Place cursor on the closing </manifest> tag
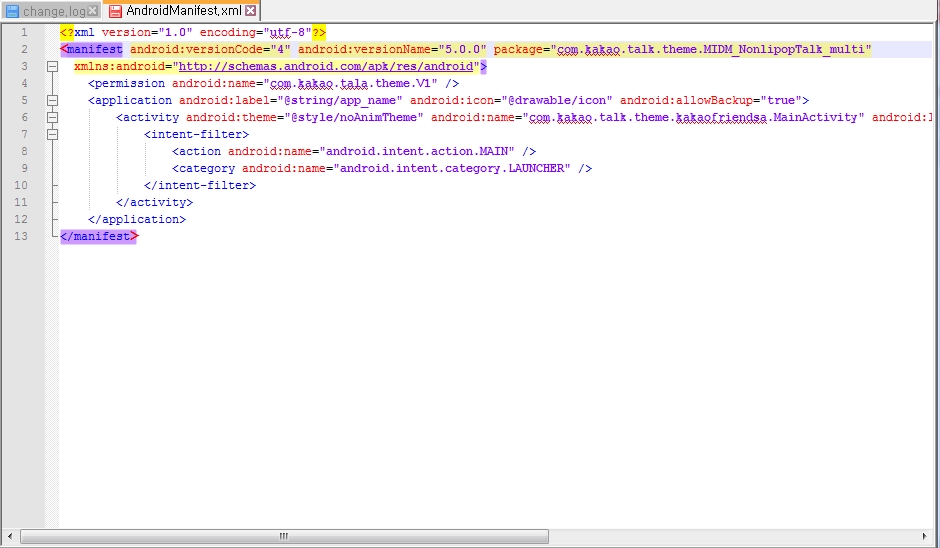Image resolution: width=940 pixels, height=548 pixels. (x=98, y=236)
